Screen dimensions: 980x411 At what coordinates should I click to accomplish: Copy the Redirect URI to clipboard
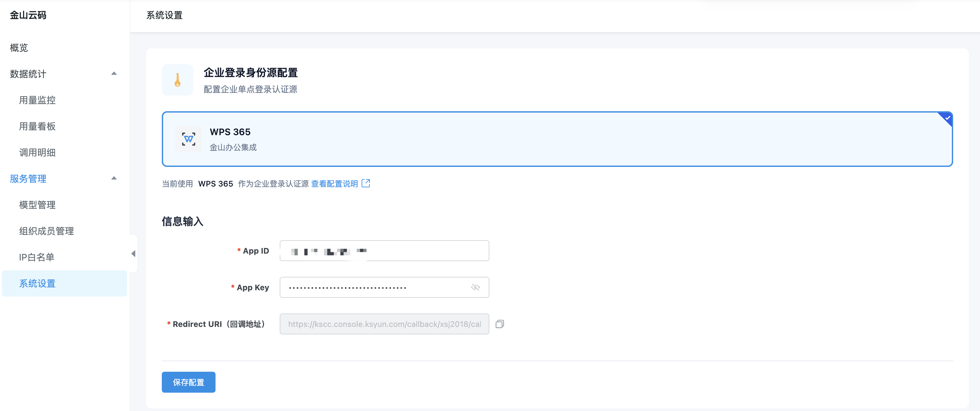499,324
